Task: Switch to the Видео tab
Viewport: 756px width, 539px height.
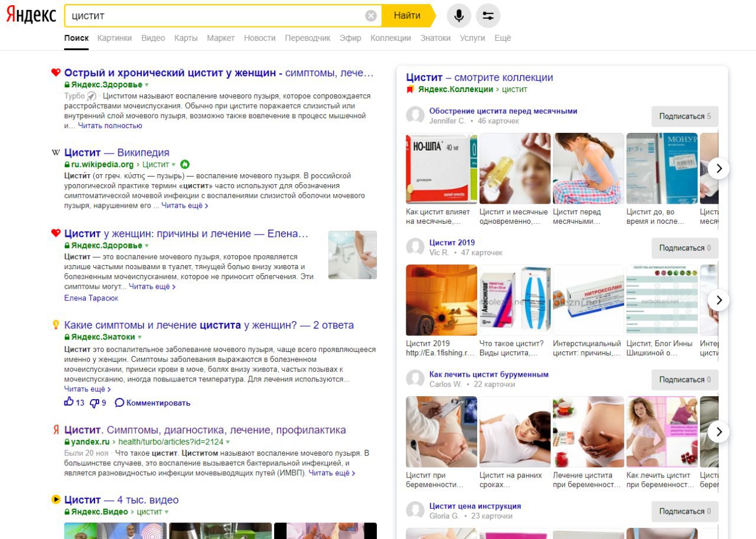Action: pos(153,38)
